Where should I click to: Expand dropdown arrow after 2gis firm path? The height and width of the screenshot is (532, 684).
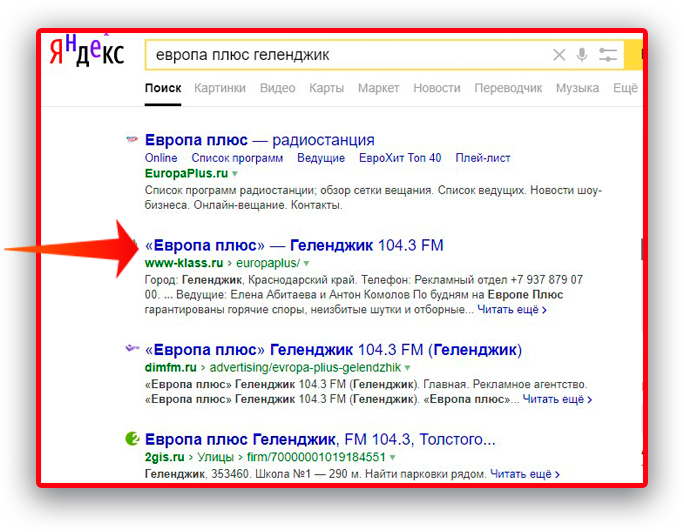click(393, 457)
